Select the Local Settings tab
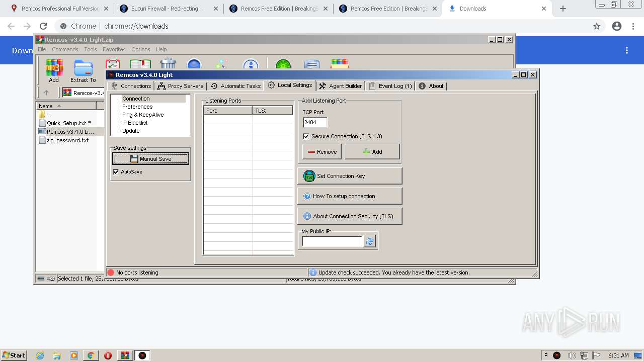 click(290, 85)
